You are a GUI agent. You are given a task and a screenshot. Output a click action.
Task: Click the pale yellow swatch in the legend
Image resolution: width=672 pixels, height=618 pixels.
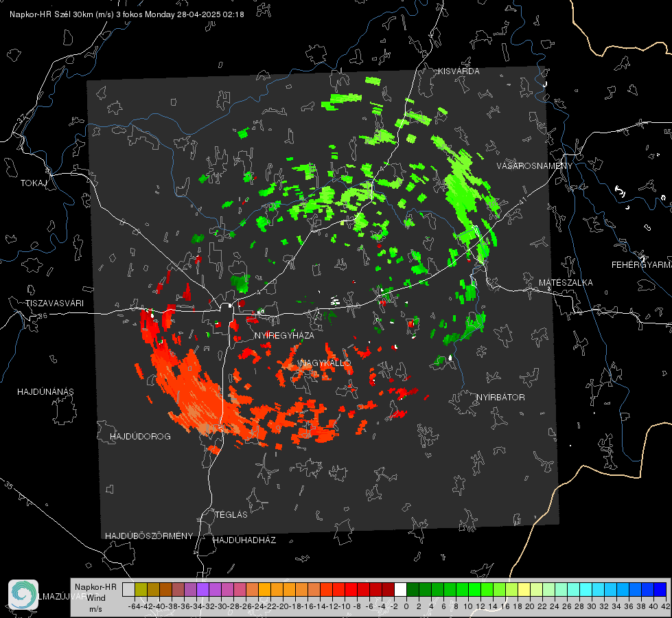point(524,589)
